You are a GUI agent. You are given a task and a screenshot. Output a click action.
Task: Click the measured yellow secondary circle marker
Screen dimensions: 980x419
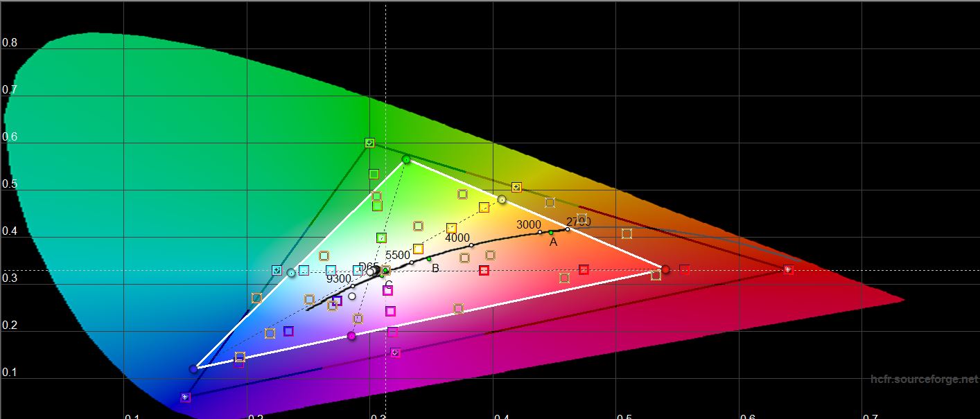point(502,200)
